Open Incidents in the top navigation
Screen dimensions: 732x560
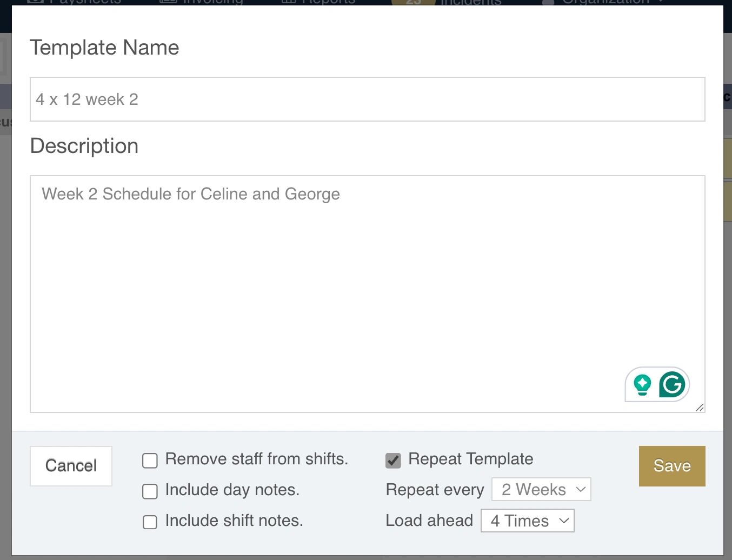471,2
